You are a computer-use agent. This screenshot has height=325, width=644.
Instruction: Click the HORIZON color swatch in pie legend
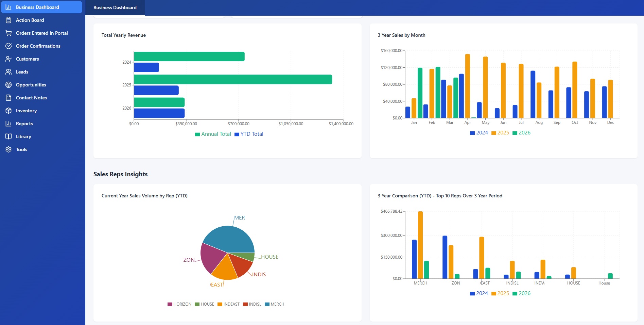point(170,304)
